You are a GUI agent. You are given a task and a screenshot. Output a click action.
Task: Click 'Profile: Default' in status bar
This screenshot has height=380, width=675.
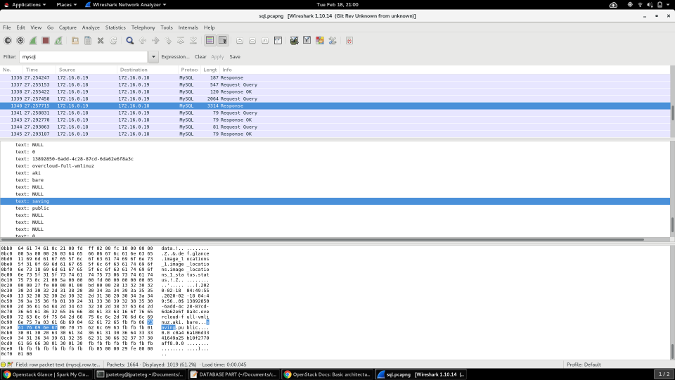click(584, 365)
